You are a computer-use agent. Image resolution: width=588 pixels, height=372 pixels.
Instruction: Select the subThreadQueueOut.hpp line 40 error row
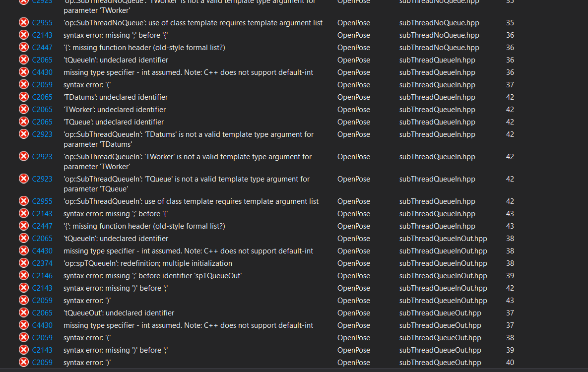[x=198, y=362]
